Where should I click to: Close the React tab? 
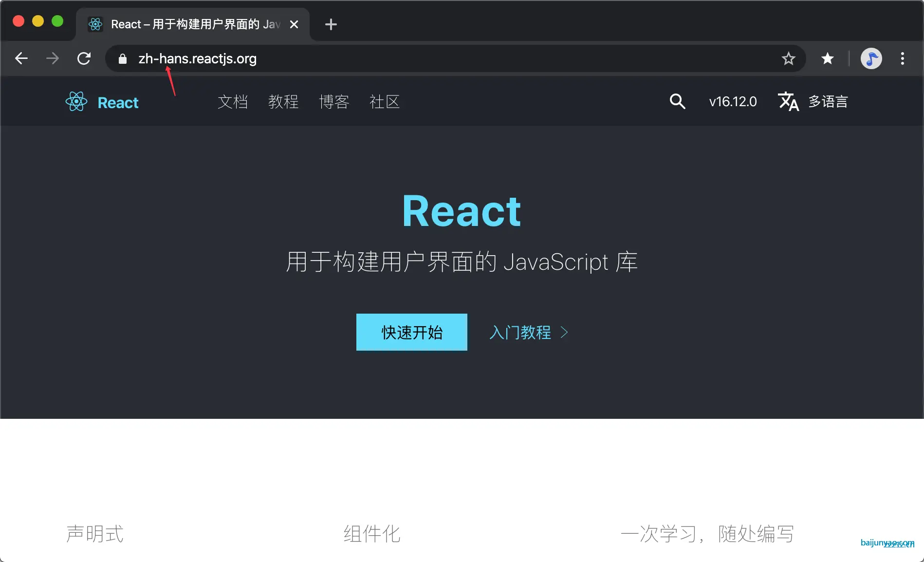point(294,24)
